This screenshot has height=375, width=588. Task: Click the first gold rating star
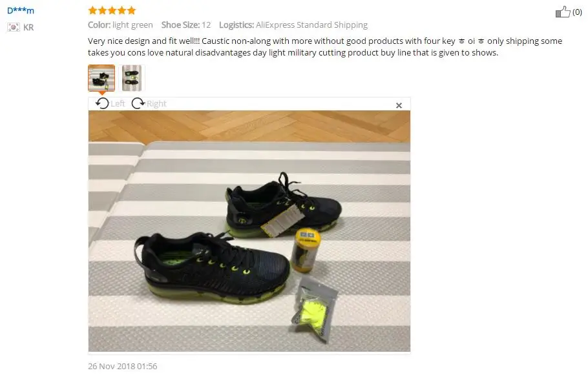(92, 10)
